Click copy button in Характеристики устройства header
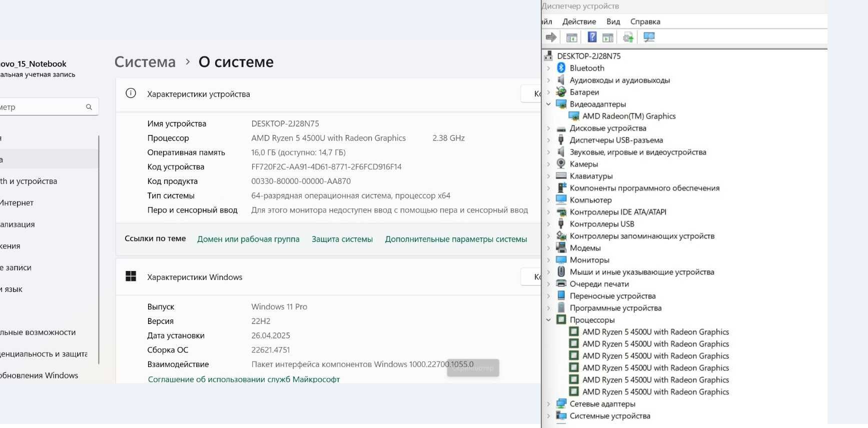 click(x=531, y=93)
